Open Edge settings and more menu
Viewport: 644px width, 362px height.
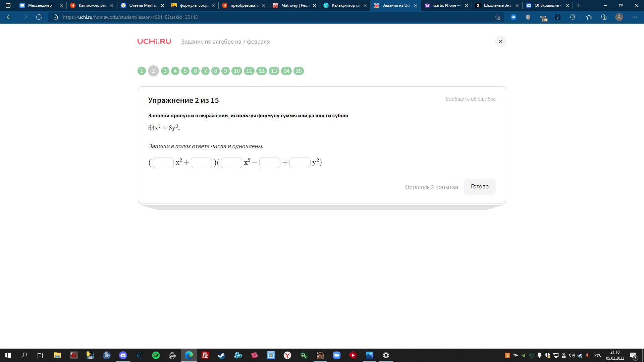(x=634, y=17)
